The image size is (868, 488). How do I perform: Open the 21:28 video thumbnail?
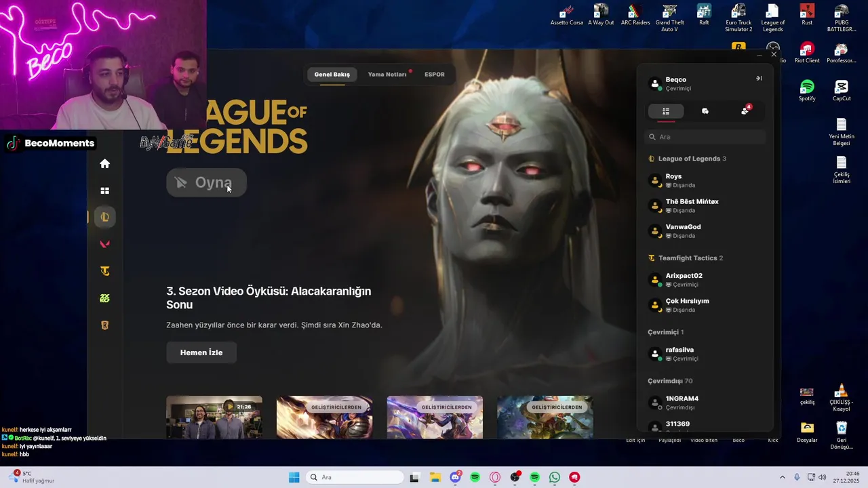pos(214,418)
